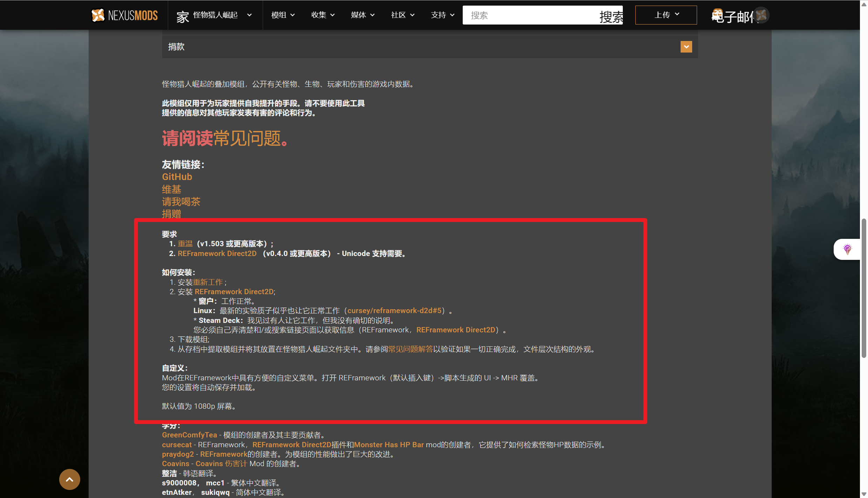Open the Coavins 伤害计 link
This screenshot has height=498, width=868.
pos(221,464)
